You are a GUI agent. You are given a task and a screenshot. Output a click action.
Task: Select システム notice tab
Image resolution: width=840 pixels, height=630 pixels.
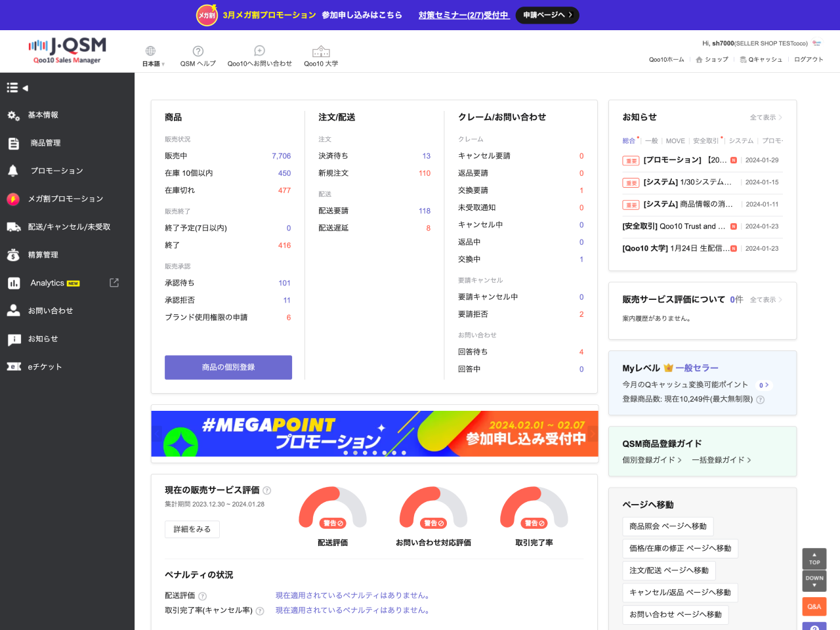pos(742,141)
